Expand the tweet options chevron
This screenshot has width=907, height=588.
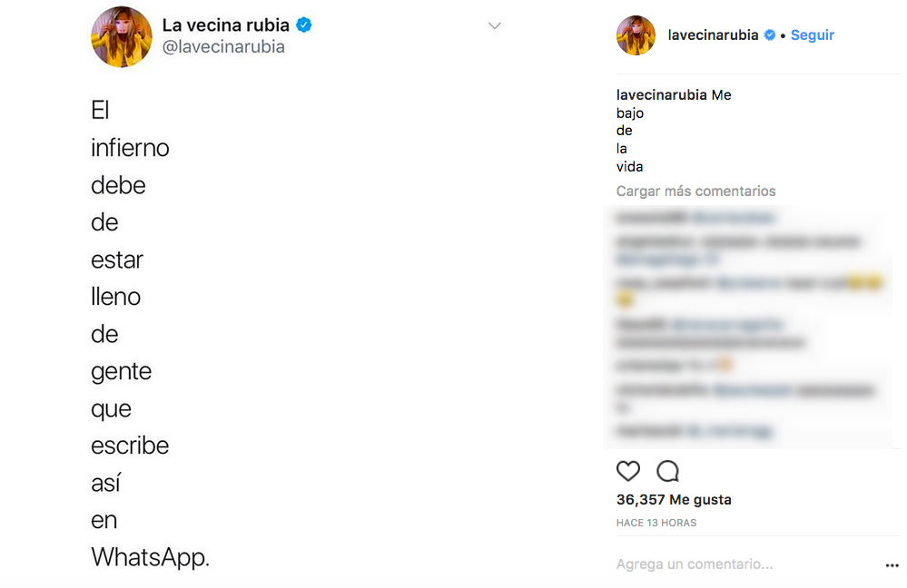click(495, 26)
